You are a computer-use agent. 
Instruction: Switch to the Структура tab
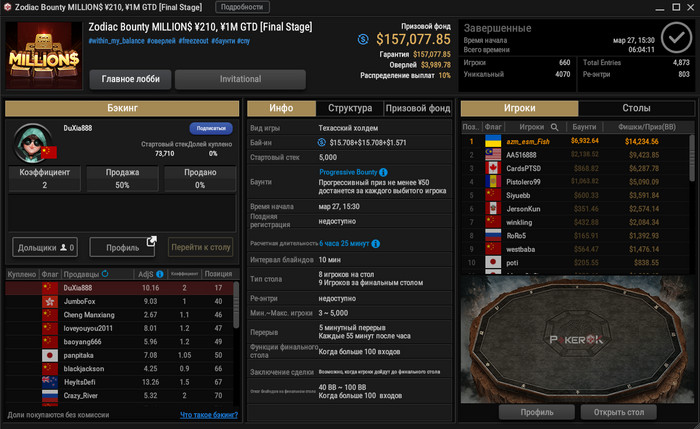pos(350,108)
